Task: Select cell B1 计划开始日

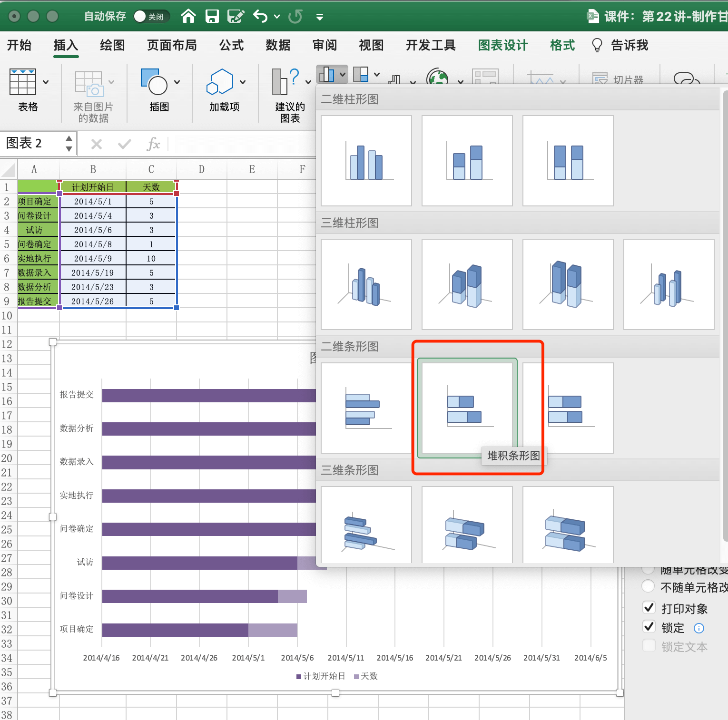Action: [x=93, y=187]
